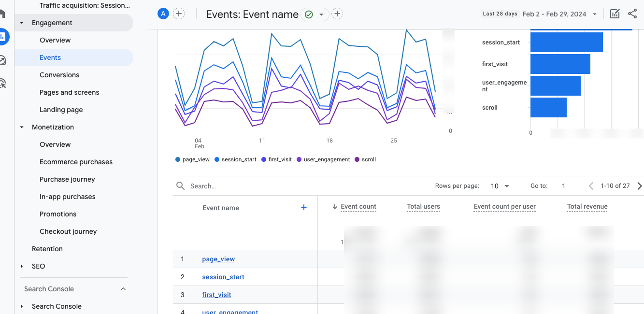644x314 pixels.
Task: Go to the previous page of rows
Action: pos(591,186)
